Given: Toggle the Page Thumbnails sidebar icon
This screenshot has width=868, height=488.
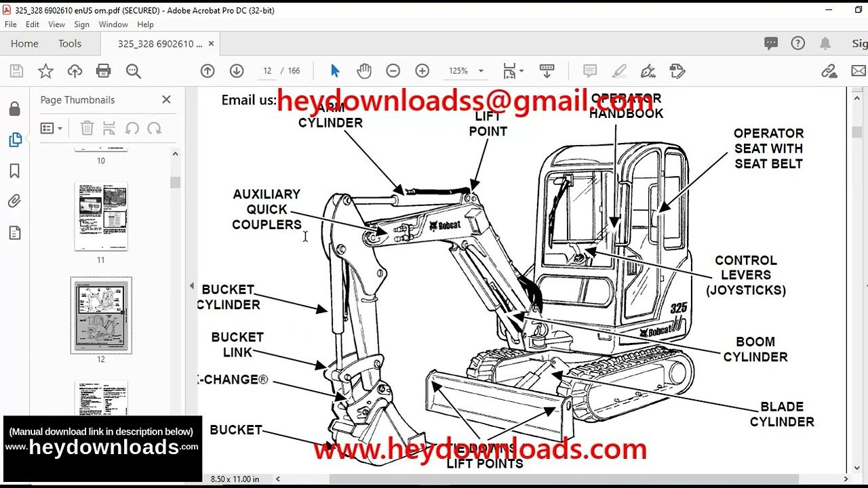Looking at the screenshot, I should point(14,140).
